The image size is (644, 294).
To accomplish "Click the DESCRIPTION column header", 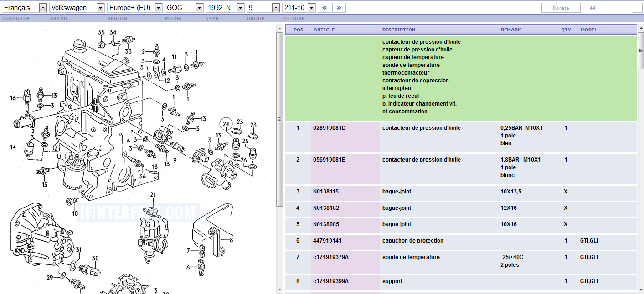I will (x=399, y=30).
